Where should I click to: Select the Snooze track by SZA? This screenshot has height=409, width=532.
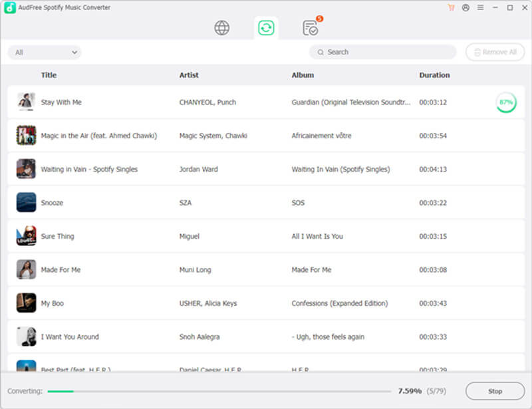pyautogui.click(x=199, y=202)
